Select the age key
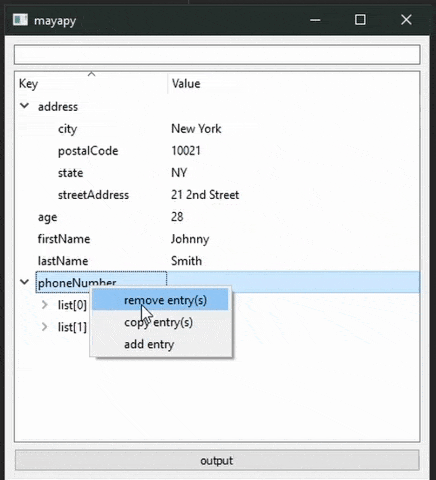Screen dimensions: 436x480 [x=47, y=217]
